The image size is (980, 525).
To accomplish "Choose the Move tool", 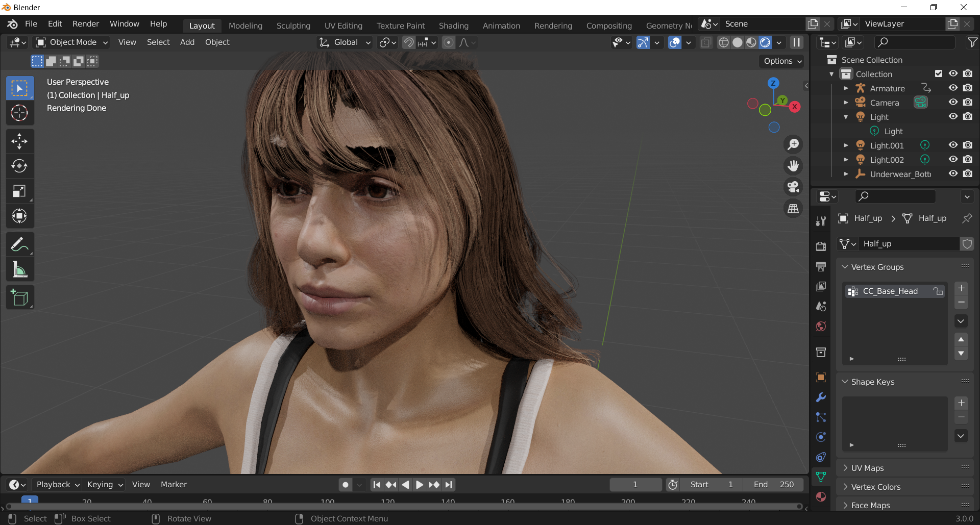I will [x=20, y=141].
